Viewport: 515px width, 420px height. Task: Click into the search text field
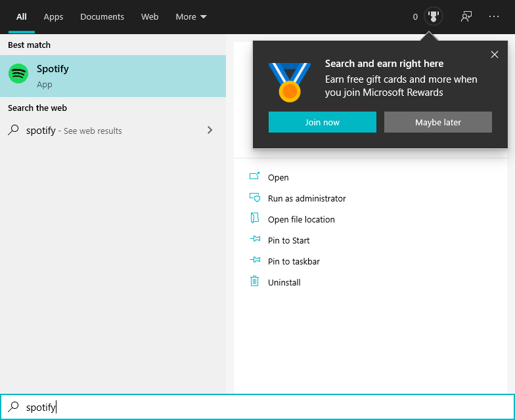coord(263,407)
